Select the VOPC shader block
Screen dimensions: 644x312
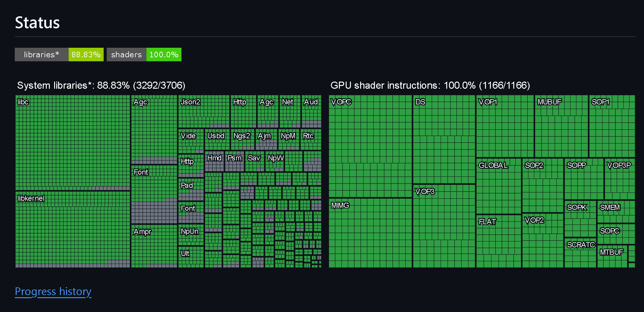coord(370,146)
